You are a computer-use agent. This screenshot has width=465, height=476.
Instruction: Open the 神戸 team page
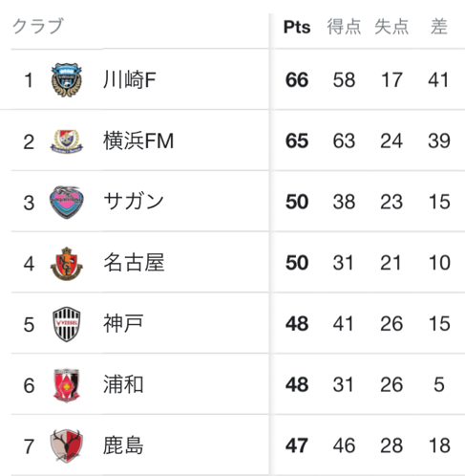coord(123,324)
